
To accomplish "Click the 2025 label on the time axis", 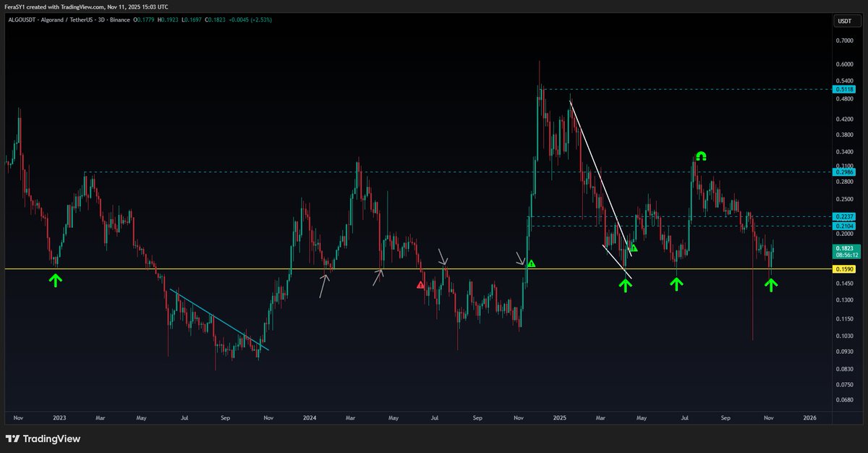I will tap(559, 418).
